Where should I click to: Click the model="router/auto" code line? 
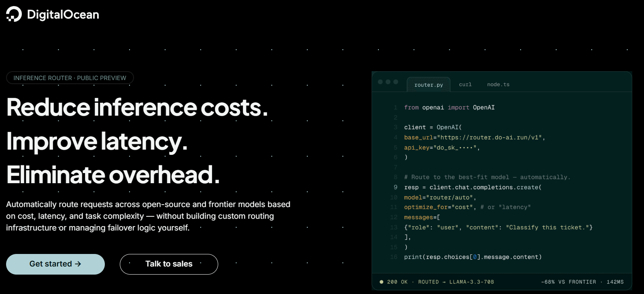(440, 197)
